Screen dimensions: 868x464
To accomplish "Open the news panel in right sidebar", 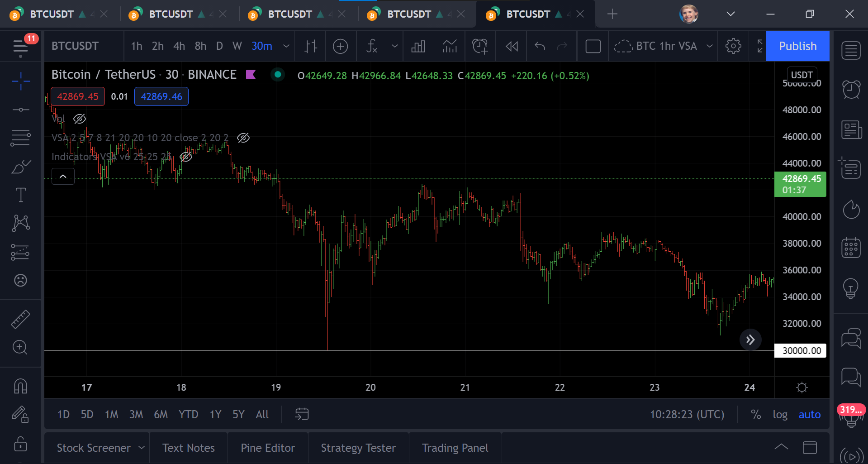I will [851, 130].
